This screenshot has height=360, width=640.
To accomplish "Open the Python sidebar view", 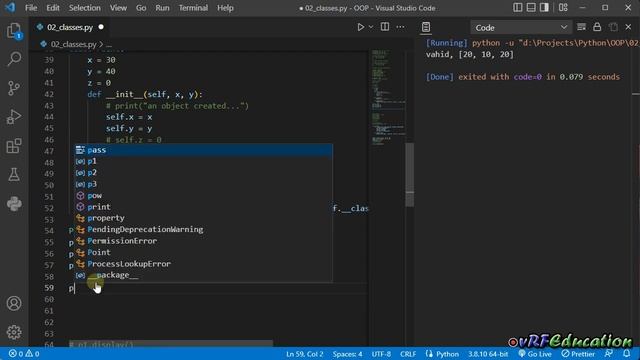I will point(14,203).
